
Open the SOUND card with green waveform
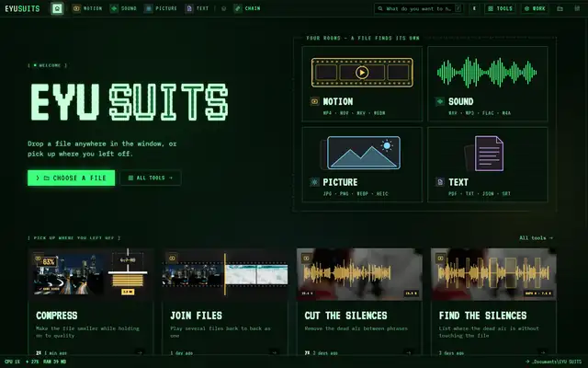tap(488, 84)
